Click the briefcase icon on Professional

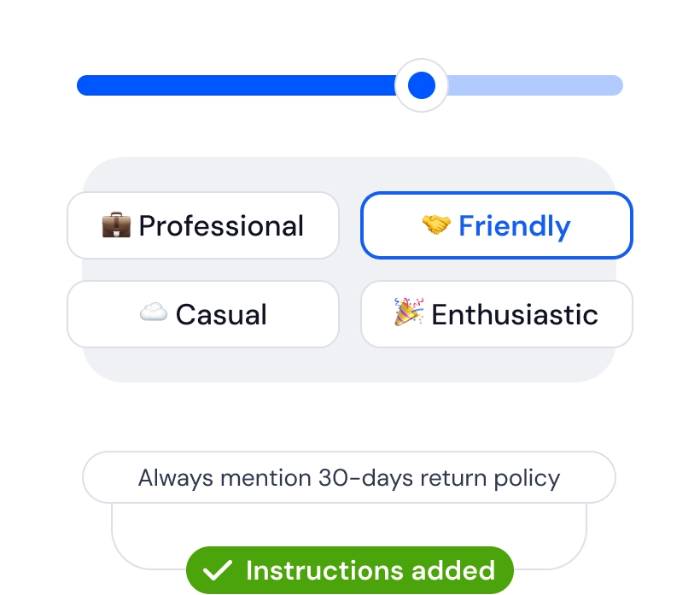(x=116, y=225)
